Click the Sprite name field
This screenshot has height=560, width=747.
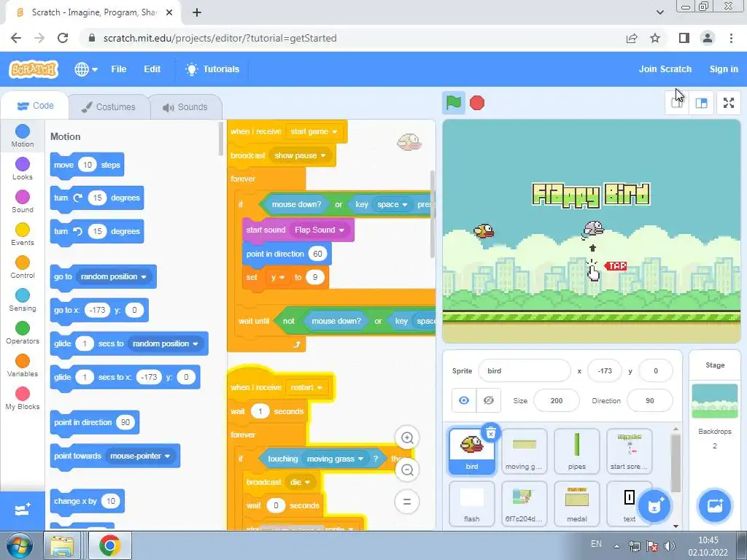(x=524, y=370)
